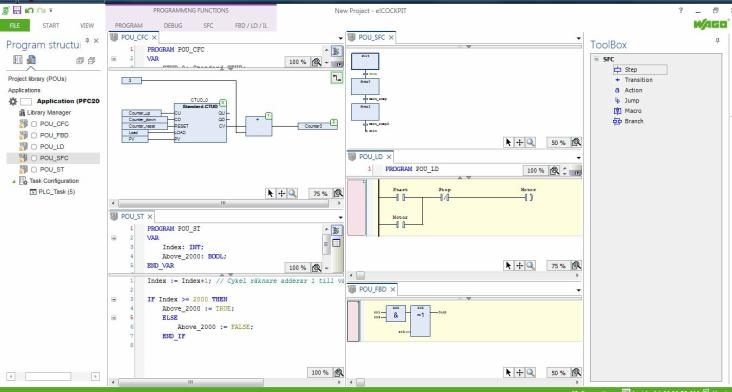Choose the magnifier tool in POU_LD editor

click(530, 266)
